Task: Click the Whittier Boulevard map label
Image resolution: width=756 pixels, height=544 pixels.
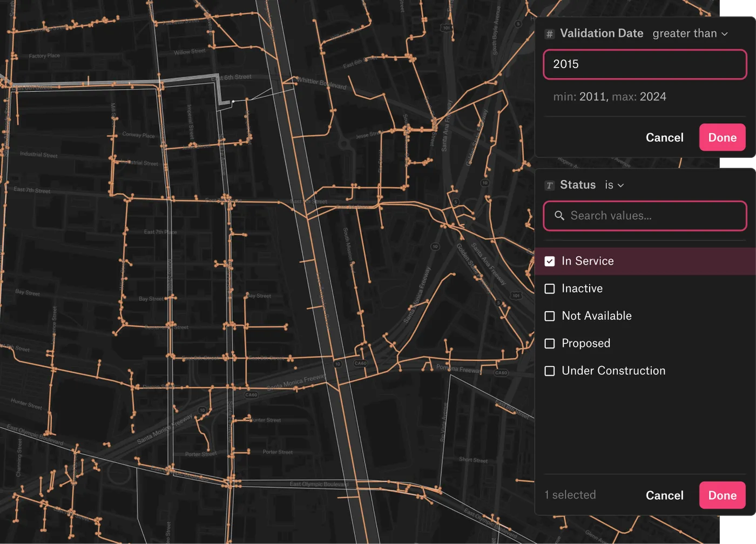Action: [322, 83]
